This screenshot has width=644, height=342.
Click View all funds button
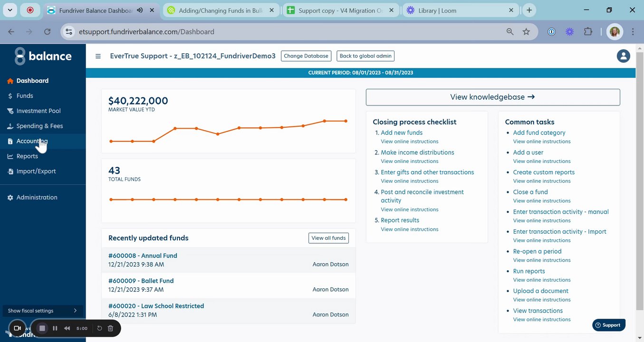pyautogui.click(x=328, y=238)
